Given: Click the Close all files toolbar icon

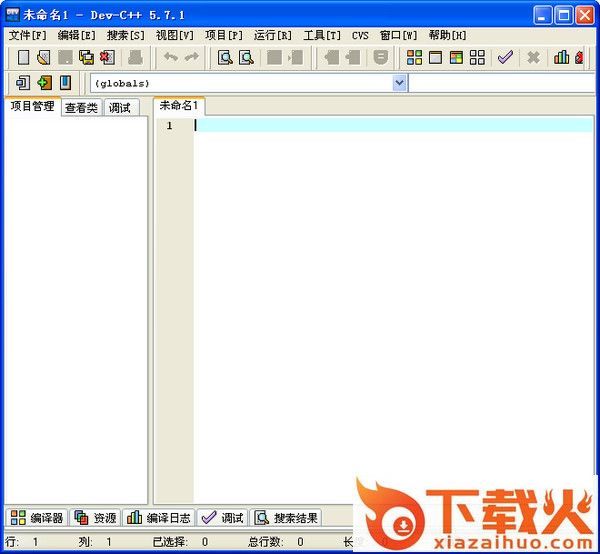Looking at the screenshot, I should pos(107,58).
